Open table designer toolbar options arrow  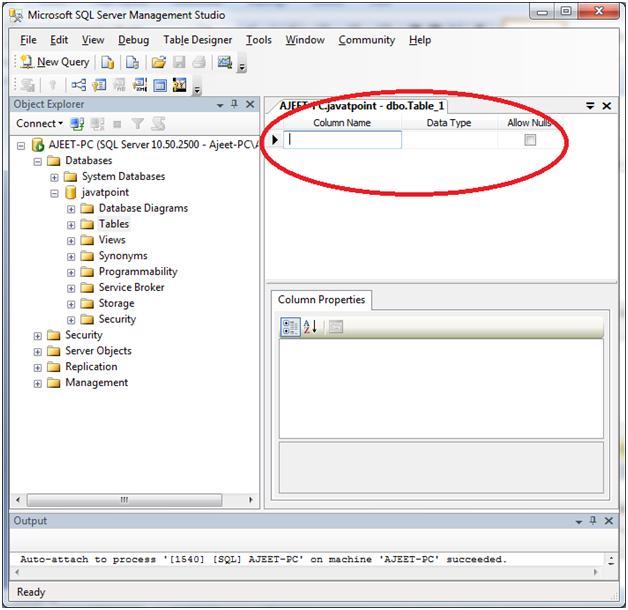[197, 89]
